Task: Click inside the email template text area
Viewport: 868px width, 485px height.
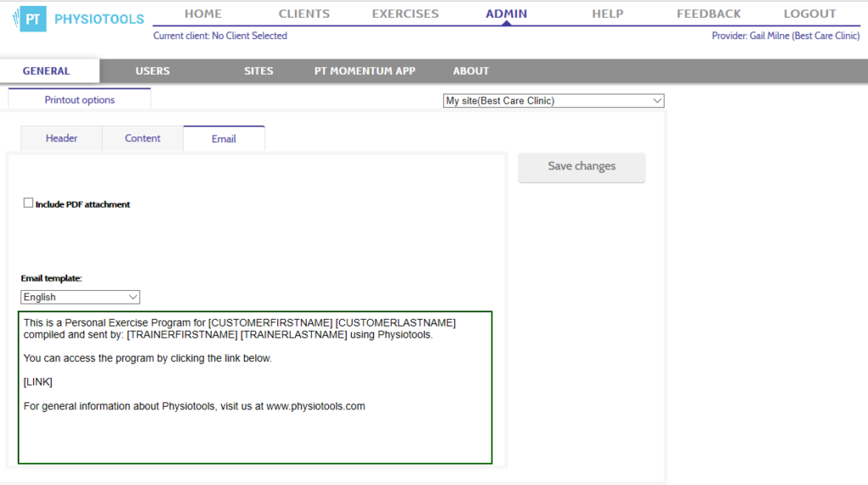Action: coord(255,387)
